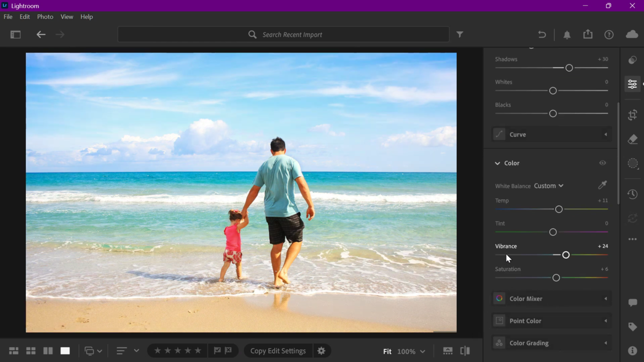Screen dimensions: 644x362
Task: Expand the Color Grading panel
Action: tap(552, 343)
